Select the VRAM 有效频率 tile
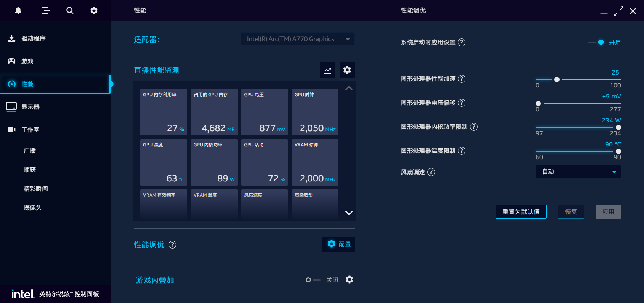This screenshot has height=303, width=644. [x=164, y=204]
